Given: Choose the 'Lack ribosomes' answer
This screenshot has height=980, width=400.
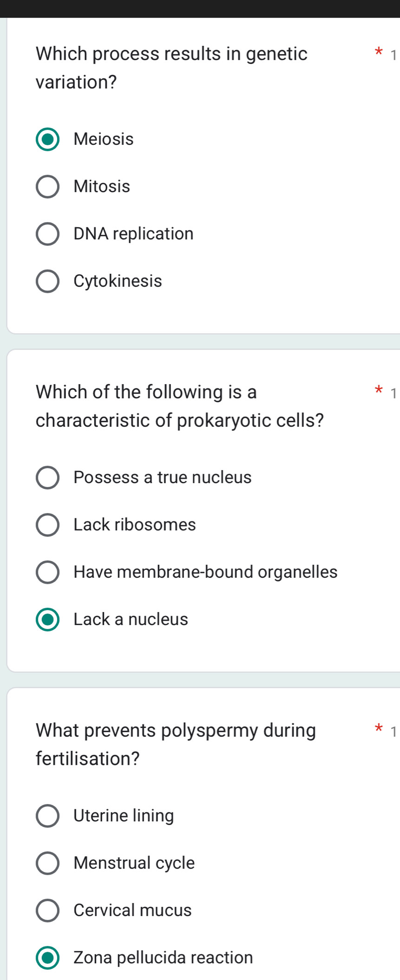Looking at the screenshot, I should tap(47, 525).
